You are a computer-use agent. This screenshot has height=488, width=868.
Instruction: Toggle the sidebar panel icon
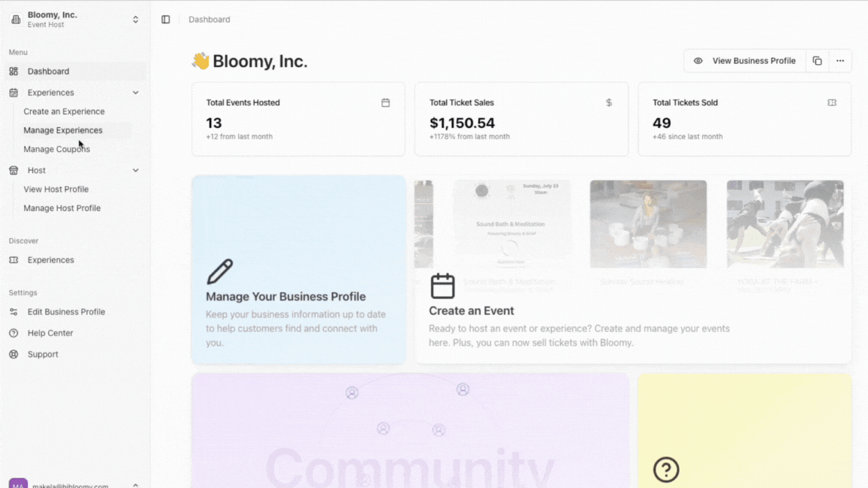(166, 20)
